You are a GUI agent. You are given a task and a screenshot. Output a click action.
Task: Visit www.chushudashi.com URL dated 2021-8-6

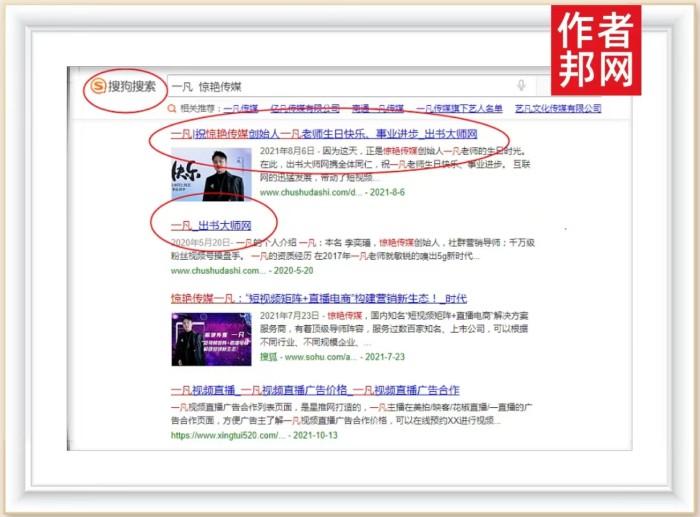click(x=310, y=192)
